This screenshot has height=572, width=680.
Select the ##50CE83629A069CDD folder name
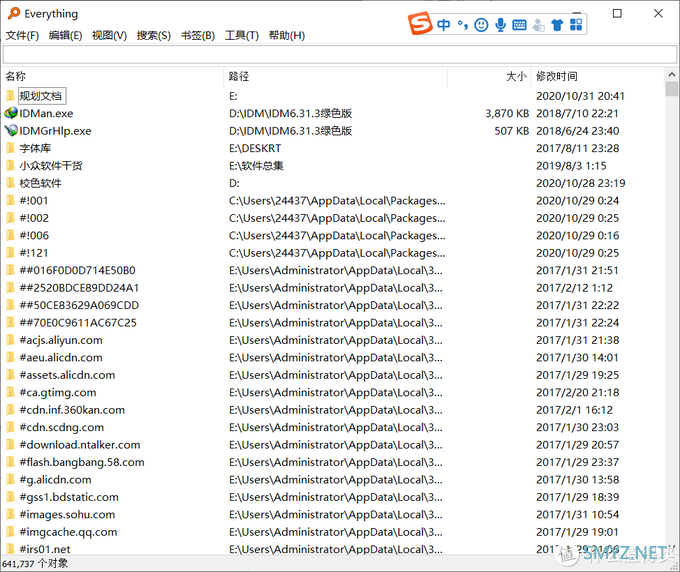pos(79,305)
